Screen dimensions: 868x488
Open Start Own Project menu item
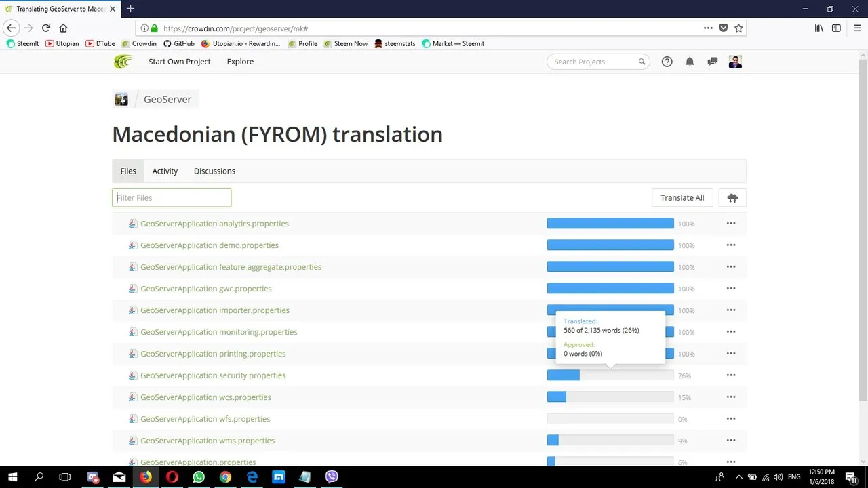[x=180, y=62]
